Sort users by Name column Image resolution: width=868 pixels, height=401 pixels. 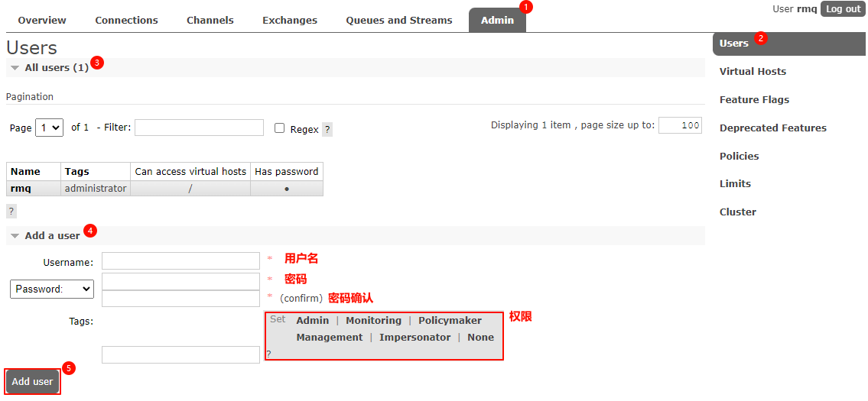point(34,171)
